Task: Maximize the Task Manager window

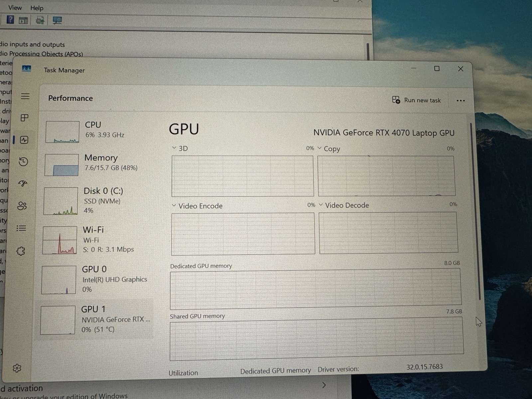Action: pyautogui.click(x=437, y=68)
